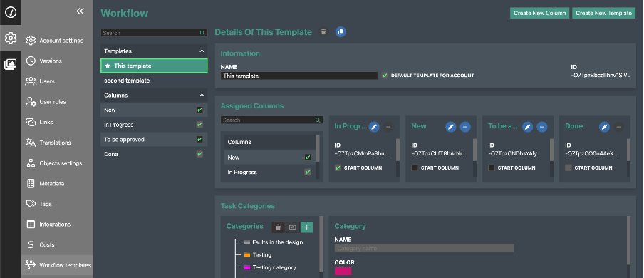Open the settings gear in the rail
Image resolution: width=644 pixels, height=278 pixels.
point(11,38)
